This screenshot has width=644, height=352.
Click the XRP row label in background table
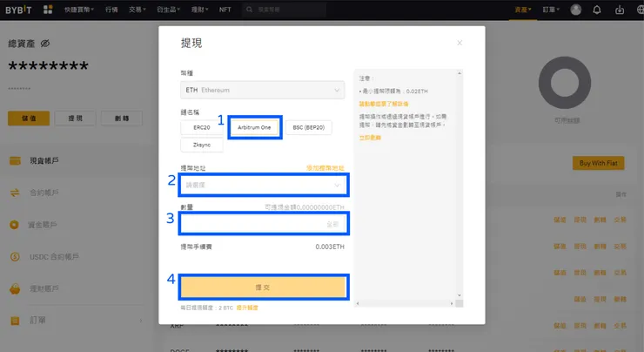tap(177, 326)
